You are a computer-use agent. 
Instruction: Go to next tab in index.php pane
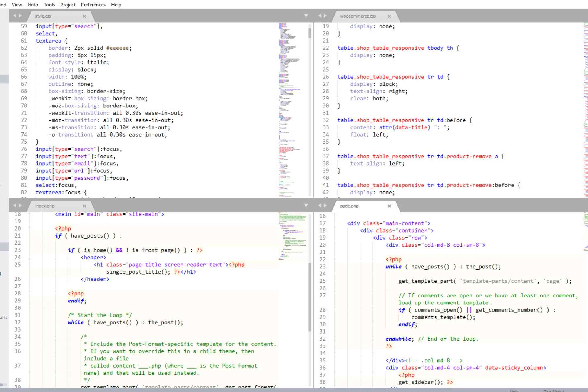(20, 205)
